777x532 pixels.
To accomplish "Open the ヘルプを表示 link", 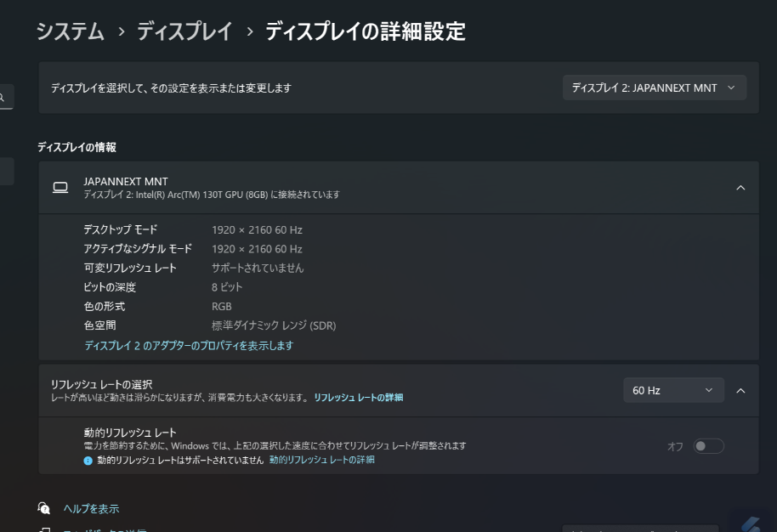I will click(91, 509).
